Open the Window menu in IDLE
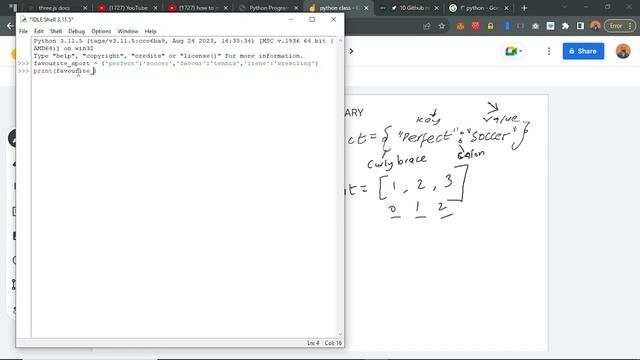Viewport: 640px width, 360px height. tap(128, 31)
